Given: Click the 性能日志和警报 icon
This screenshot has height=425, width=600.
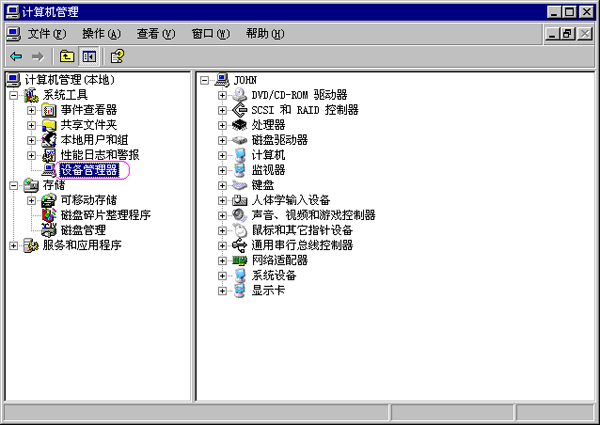Looking at the screenshot, I should [x=49, y=155].
